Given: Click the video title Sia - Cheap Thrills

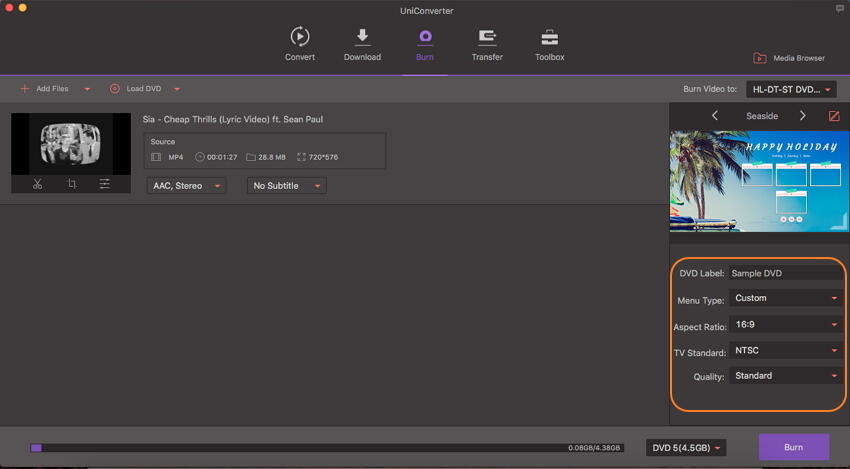Looking at the screenshot, I should click(233, 119).
